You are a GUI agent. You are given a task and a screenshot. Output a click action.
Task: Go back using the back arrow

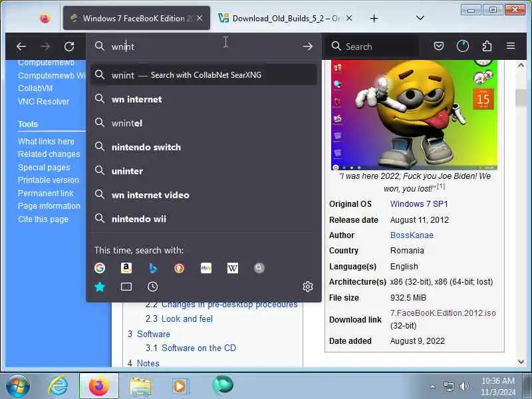(21, 46)
